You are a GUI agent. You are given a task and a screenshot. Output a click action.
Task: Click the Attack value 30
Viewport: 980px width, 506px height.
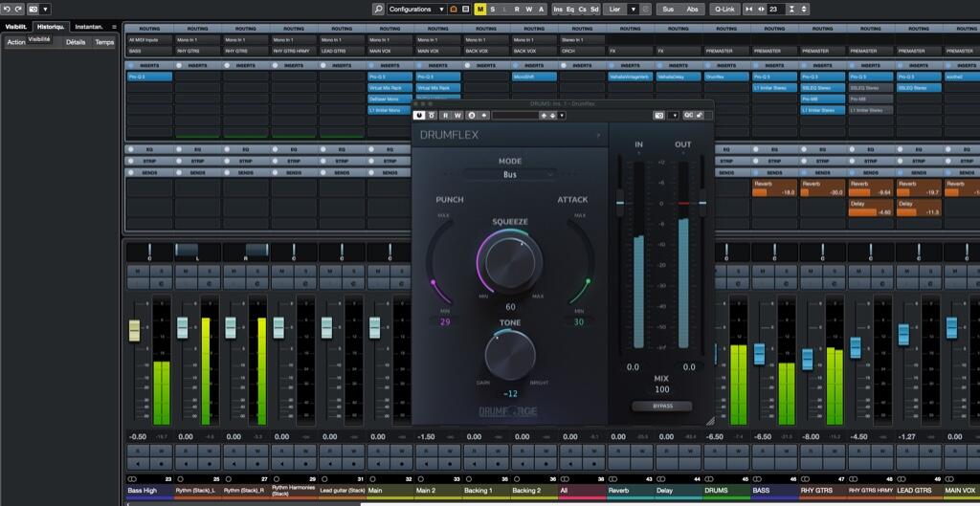[579, 321]
